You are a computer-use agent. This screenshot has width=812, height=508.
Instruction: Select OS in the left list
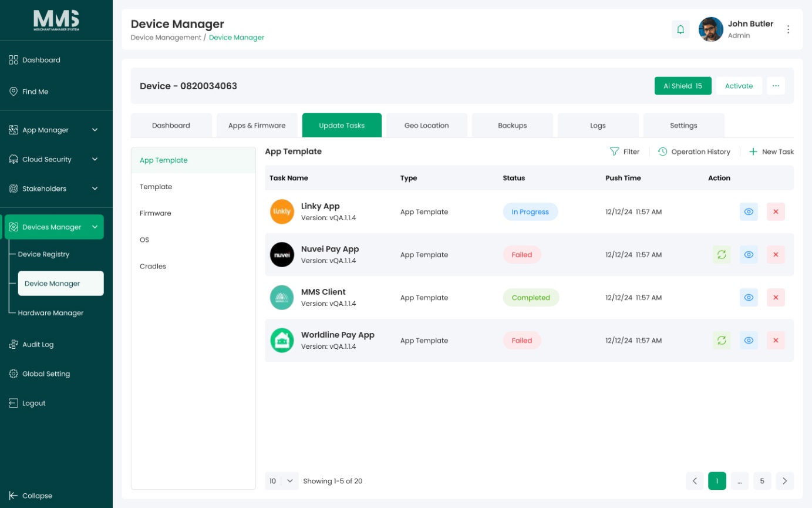click(193, 240)
